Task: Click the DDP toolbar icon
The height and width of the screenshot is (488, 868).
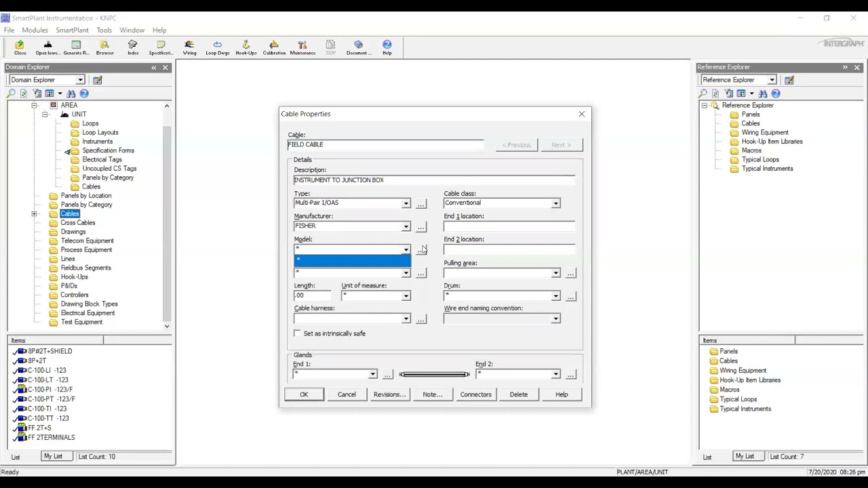Action: (x=331, y=47)
